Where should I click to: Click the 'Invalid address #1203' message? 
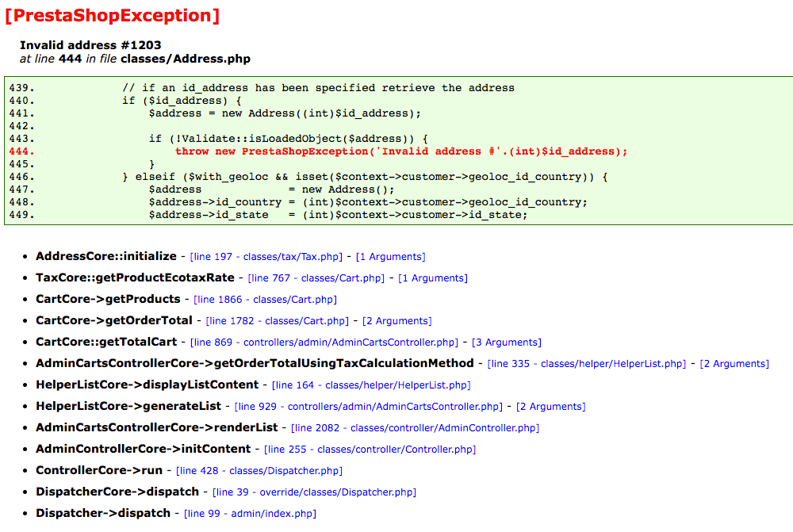(x=90, y=45)
